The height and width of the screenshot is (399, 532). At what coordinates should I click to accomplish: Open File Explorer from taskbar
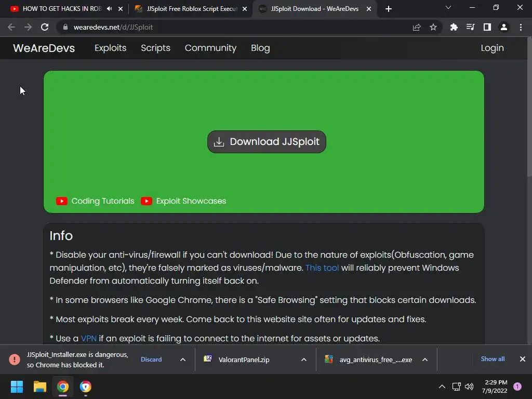tap(39, 387)
